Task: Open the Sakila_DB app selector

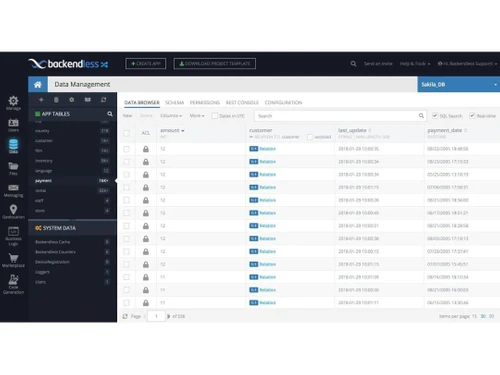Action: click(x=459, y=84)
